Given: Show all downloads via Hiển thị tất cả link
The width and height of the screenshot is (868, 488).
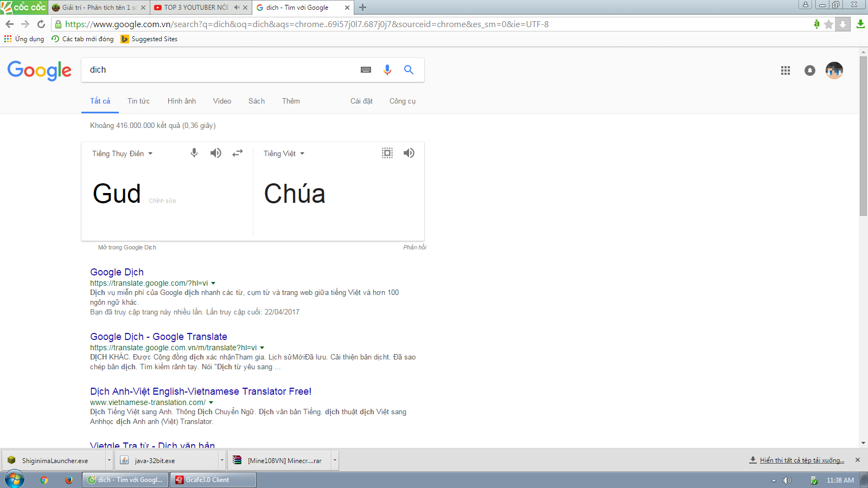Looking at the screenshot, I should 802,460.
